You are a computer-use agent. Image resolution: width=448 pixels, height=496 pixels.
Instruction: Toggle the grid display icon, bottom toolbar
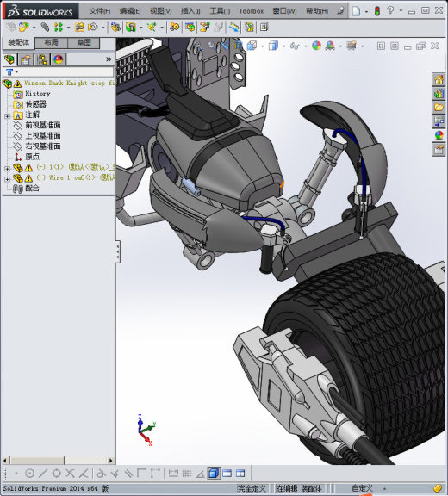pyautogui.click(x=187, y=474)
